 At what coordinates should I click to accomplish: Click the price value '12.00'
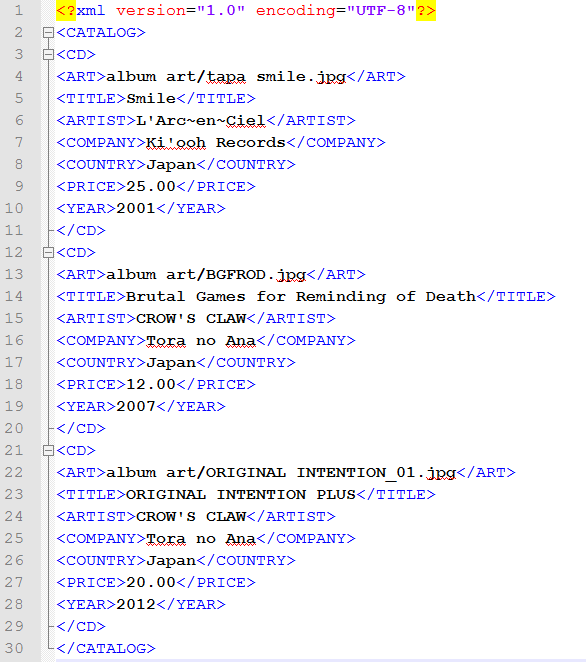tap(151, 385)
